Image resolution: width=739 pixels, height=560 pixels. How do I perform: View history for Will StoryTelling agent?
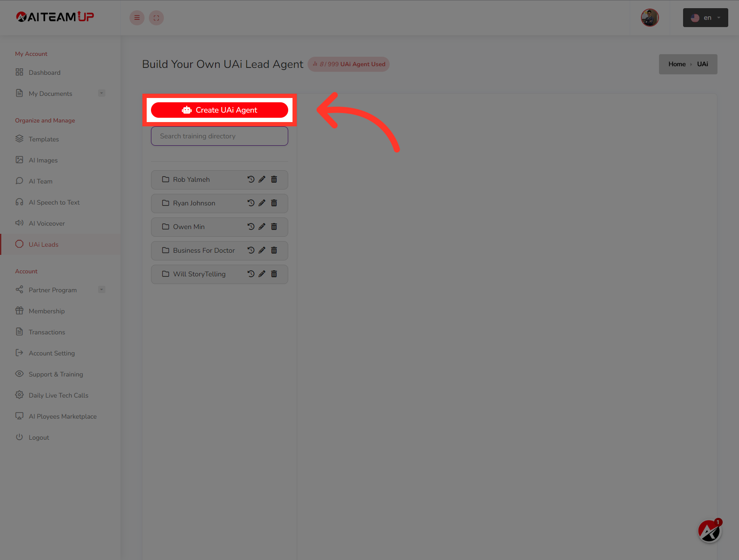[x=251, y=274]
